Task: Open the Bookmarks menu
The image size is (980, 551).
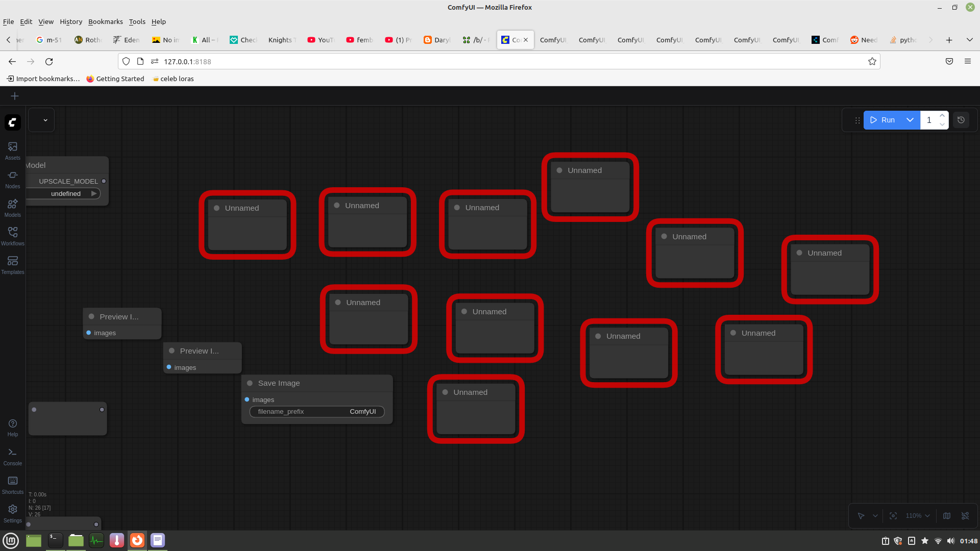Action: pos(105,21)
